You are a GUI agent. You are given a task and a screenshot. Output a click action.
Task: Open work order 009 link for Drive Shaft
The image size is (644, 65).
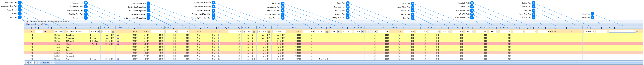tap(118, 35)
